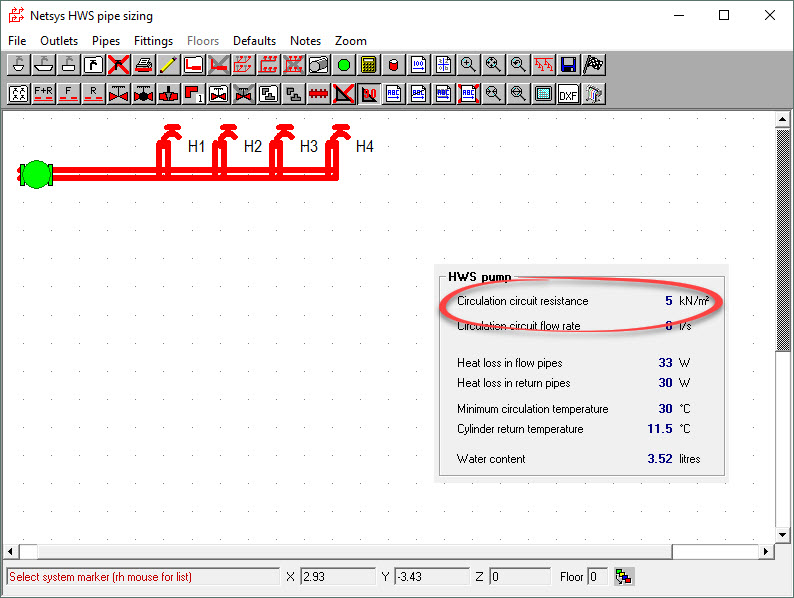
Task: Open the File menu
Action: (17, 41)
